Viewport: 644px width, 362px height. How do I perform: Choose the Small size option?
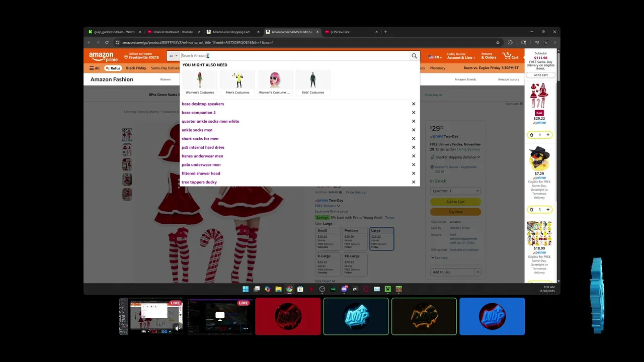pos(328,239)
